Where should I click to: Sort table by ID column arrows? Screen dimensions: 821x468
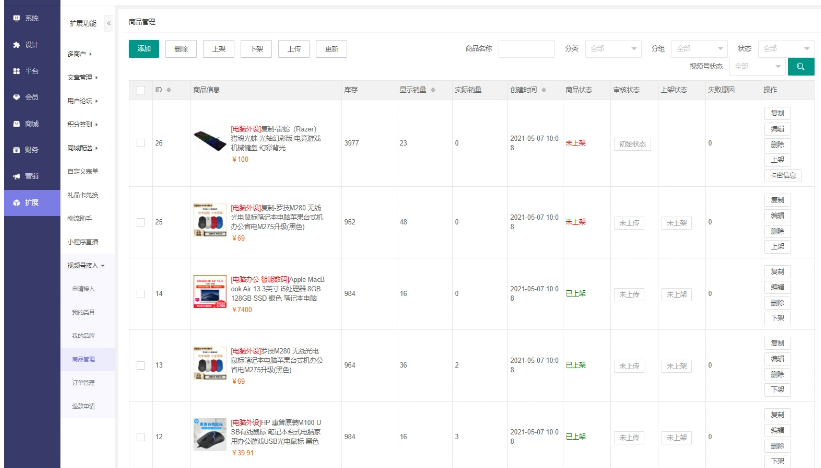point(169,90)
